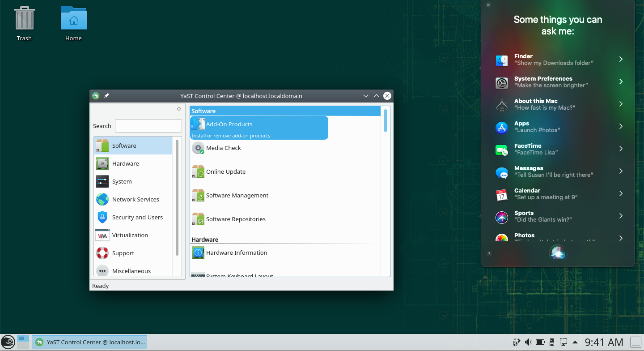Toggle pin window on all desktops
The height and width of the screenshot is (351, 644).
click(106, 96)
